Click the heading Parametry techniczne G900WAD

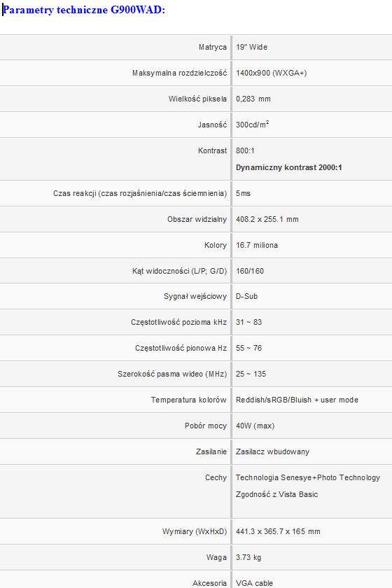pyautogui.click(x=84, y=10)
